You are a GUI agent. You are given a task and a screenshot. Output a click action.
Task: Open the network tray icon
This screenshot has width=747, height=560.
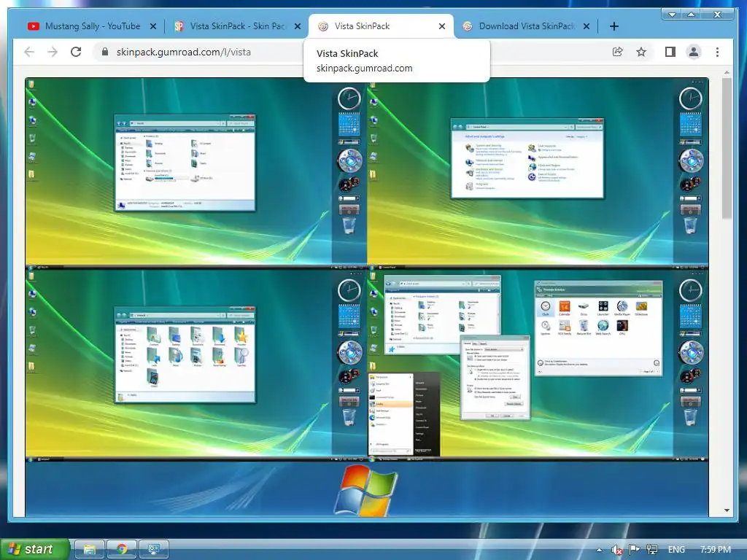(651, 550)
